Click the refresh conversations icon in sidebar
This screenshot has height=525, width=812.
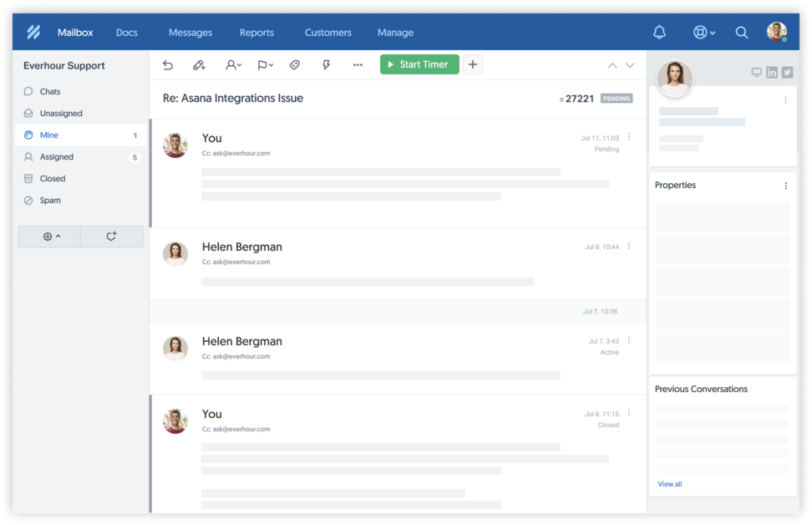tap(112, 237)
